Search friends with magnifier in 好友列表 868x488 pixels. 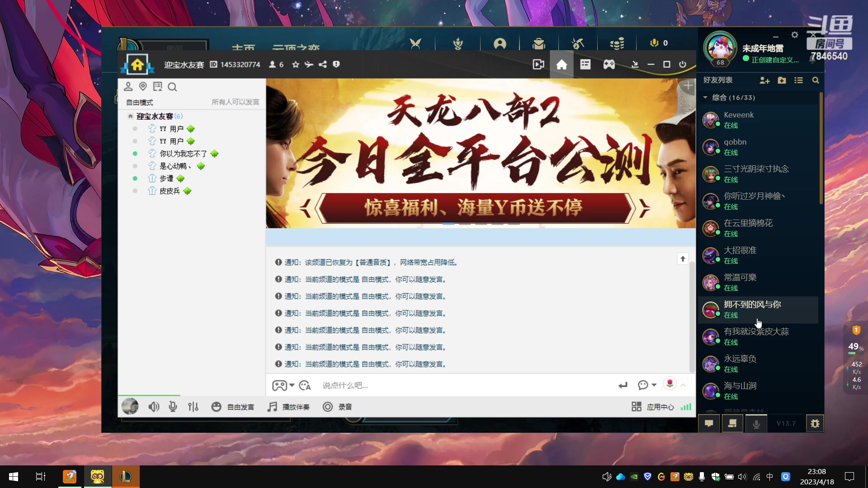pos(816,80)
